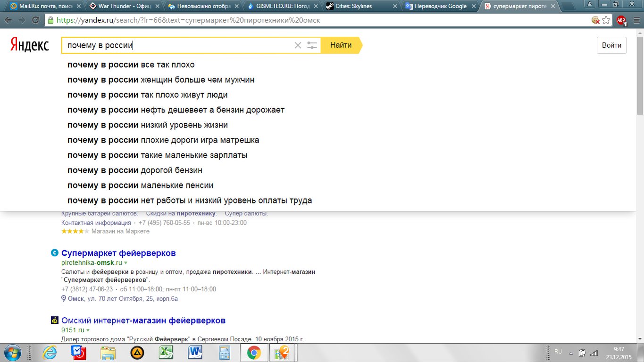Image resolution: width=644 pixels, height=363 pixels.
Task: Click the browser address bar URL
Action: click(x=189, y=21)
